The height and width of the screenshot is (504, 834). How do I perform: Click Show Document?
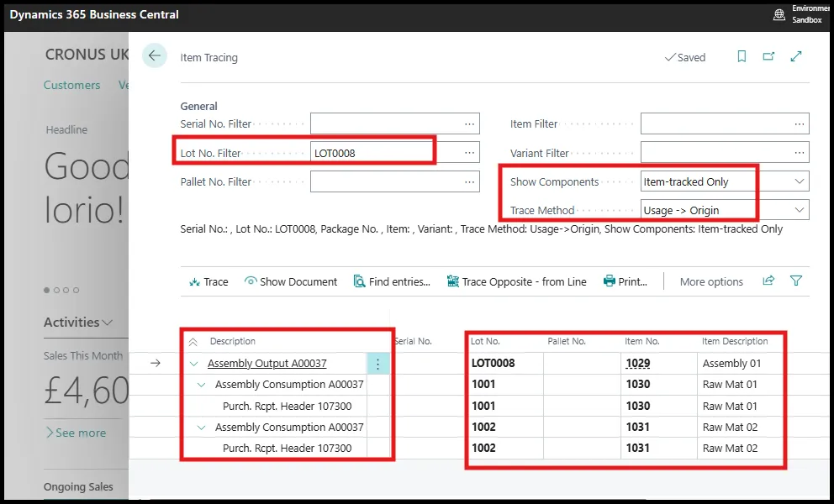coord(290,281)
